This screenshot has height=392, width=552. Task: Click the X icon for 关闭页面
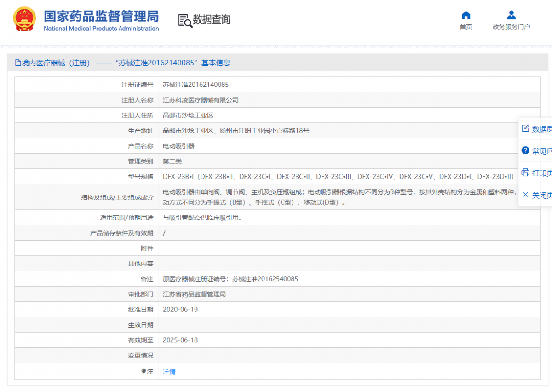click(526, 195)
